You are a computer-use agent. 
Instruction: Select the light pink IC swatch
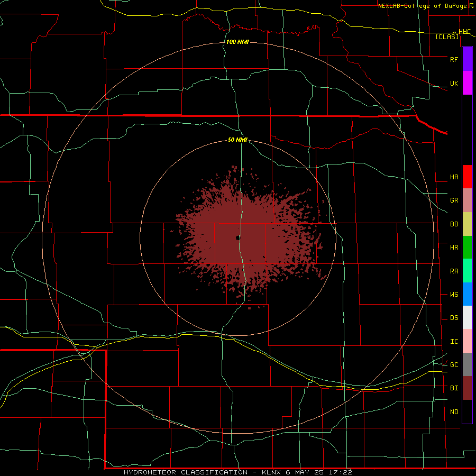(x=467, y=341)
